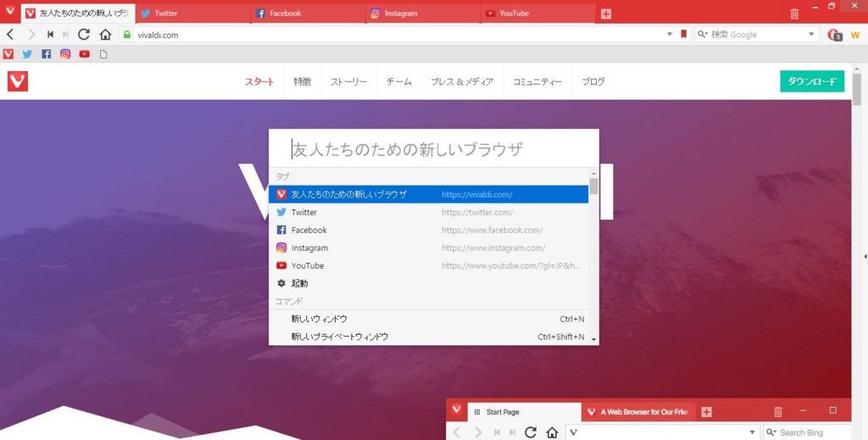The height and width of the screenshot is (440, 868).
Task: Click the quick command input field
Action: [x=433, y=148]
